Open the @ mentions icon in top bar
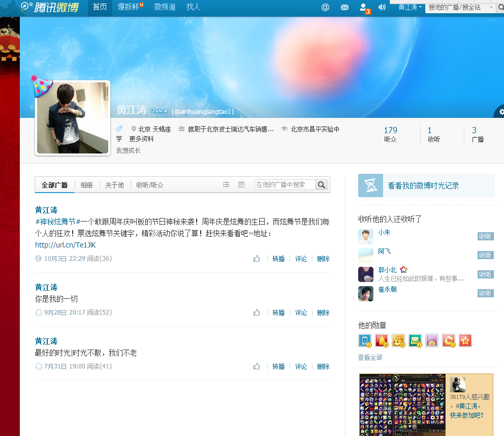This screenshot has height=436, width=504. tap(325, 7)
